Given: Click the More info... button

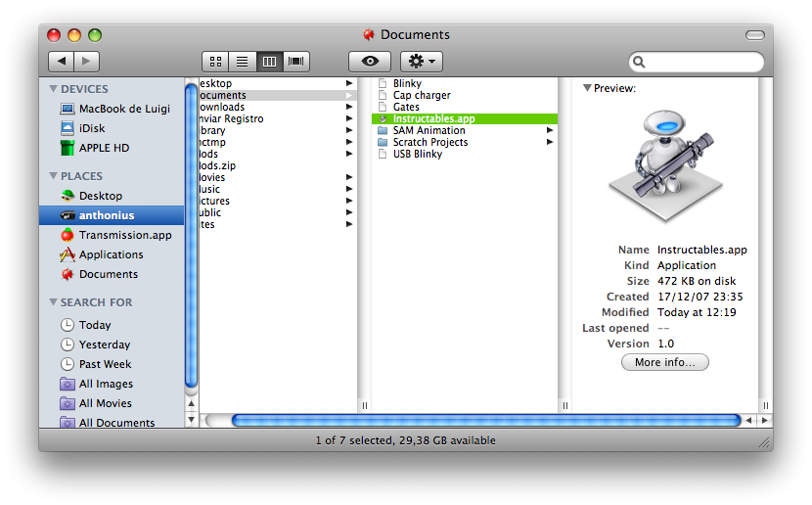Looking at the screenshot, I should (x=665, y=362).
